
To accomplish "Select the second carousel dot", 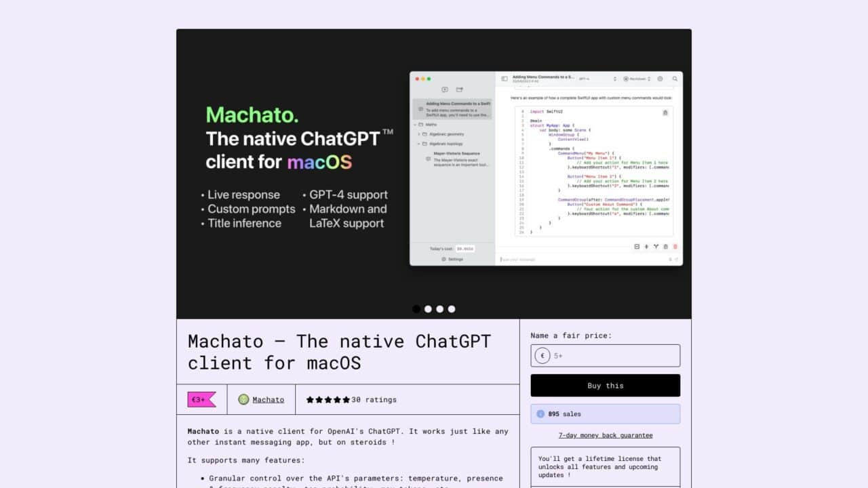I will (x=428, y=309).
